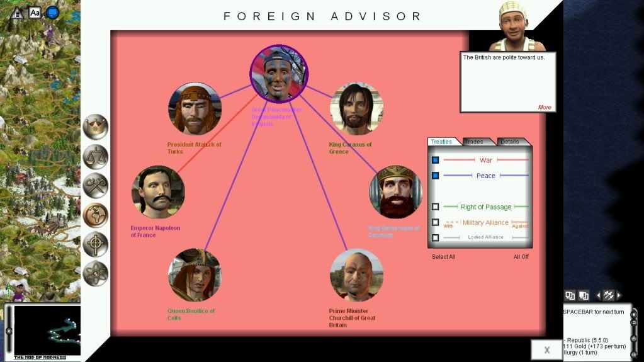644x362 pixels.
Task: Close the Foreign Advisor with X
Action: [x=546, y=350]
